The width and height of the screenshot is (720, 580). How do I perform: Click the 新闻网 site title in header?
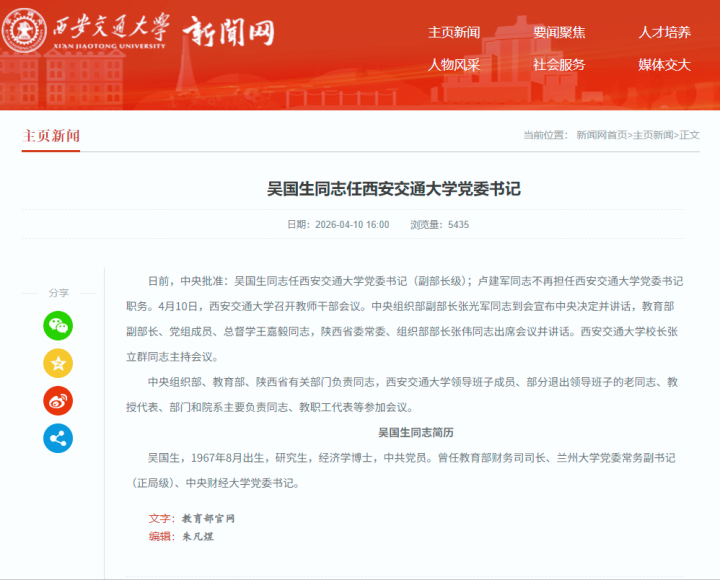228,33
